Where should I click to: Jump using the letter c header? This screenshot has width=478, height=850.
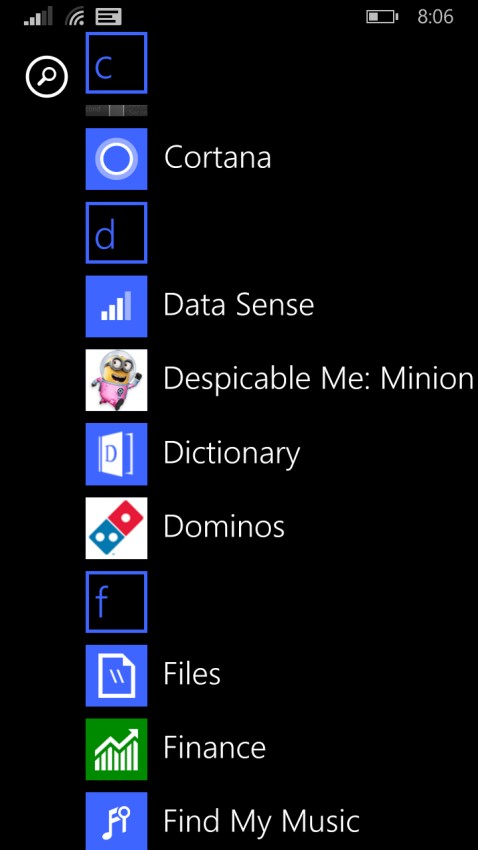click(x=117, y=63)
